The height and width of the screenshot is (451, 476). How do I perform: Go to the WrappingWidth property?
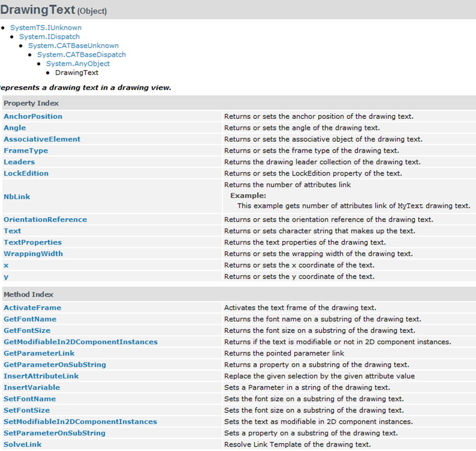(x=34, y=254)
